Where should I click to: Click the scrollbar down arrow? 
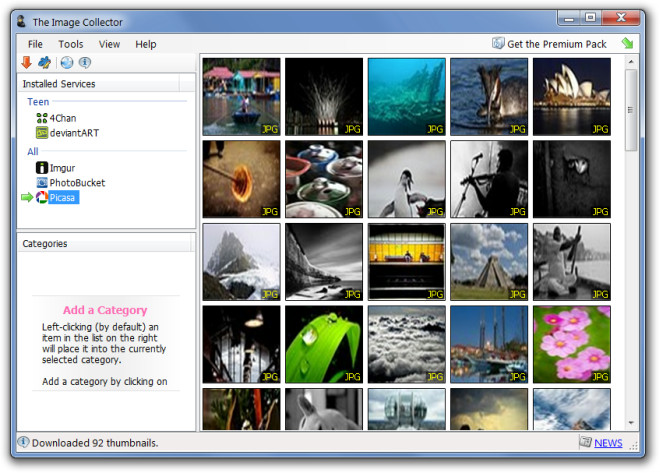tap(631, 423)
